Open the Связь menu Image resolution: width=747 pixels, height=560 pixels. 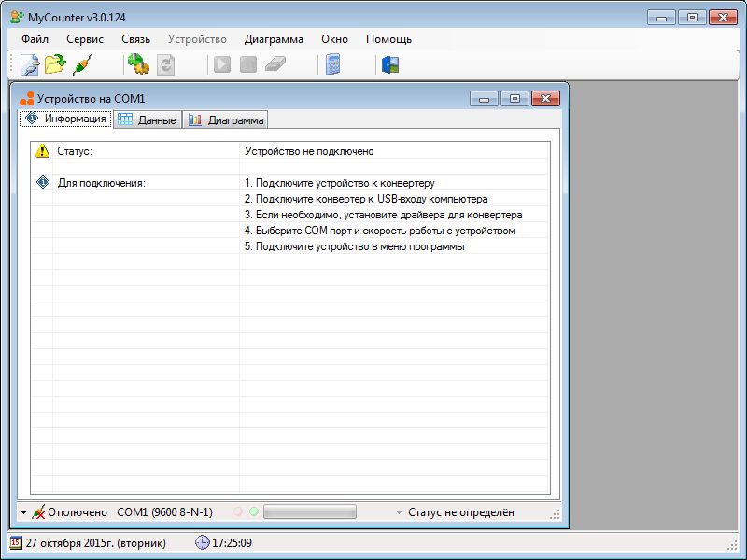[135, 39]
